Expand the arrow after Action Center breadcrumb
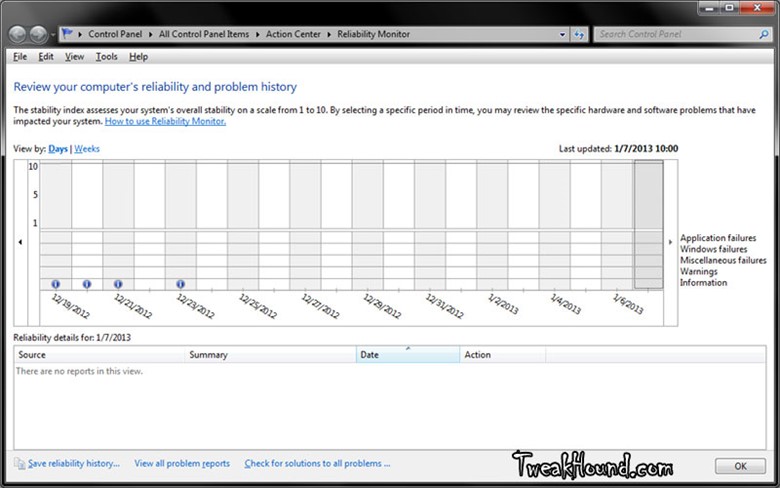Viewport: 780px width, 488px height. (x=329, y=34)
